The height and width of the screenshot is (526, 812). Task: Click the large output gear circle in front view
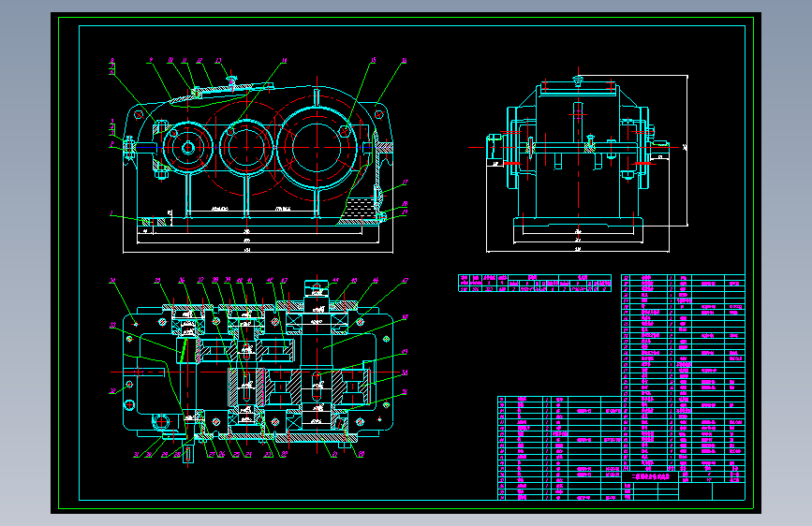coord(317,148)
